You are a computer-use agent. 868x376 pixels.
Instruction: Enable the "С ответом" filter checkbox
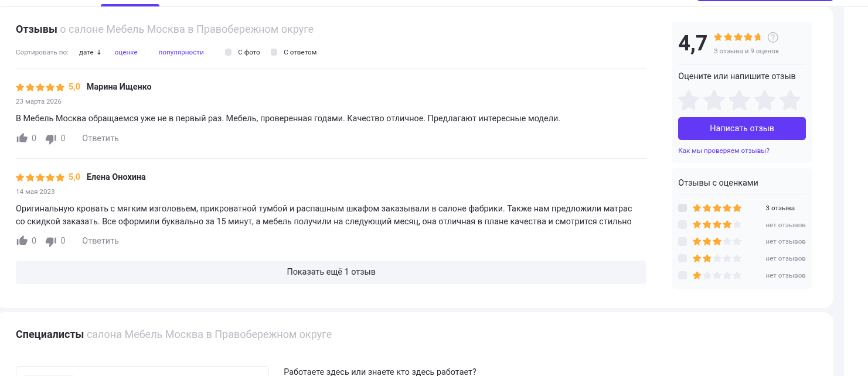click(x=274, y=52)
